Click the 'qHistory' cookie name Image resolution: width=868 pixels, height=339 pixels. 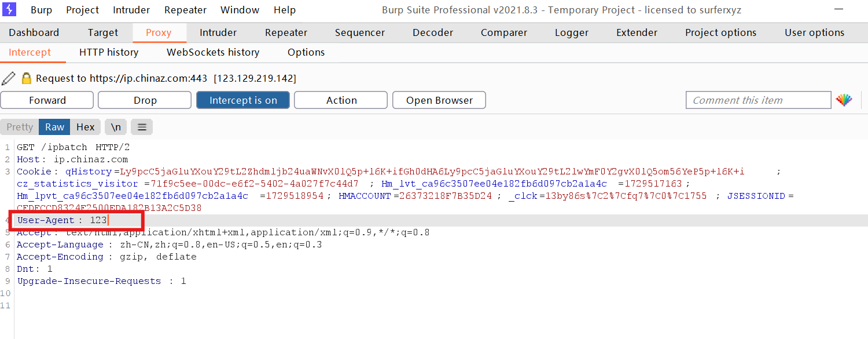89,172
